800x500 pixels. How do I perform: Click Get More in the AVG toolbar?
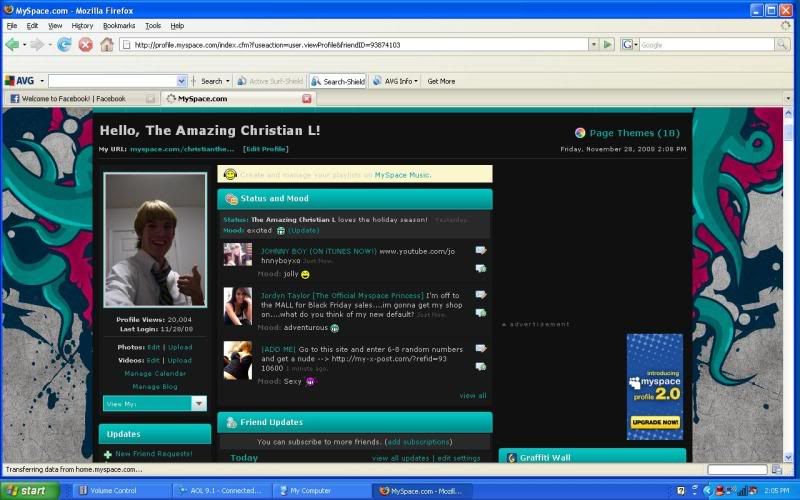click(441, 81)
